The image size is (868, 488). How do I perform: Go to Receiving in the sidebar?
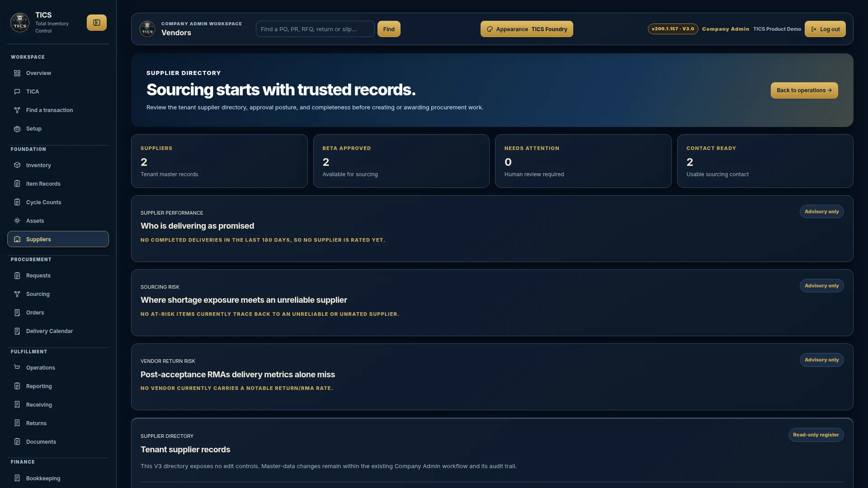click(x=58, y=405)
